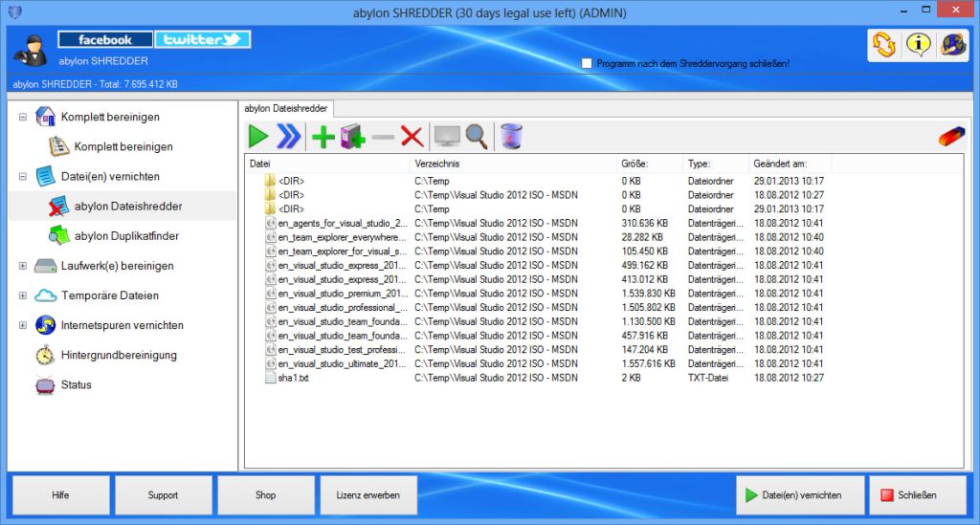Add a file using the green plus icon
Screen dimensions: 980x525
[323, 137]
